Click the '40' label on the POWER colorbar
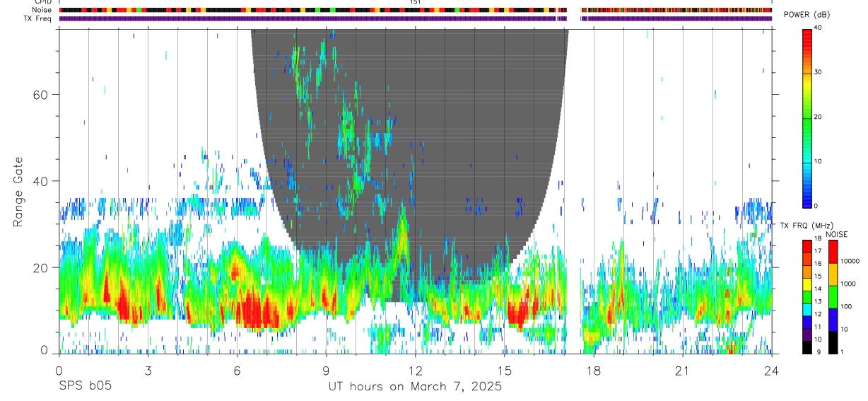The image size is (868, 401). 819,28
